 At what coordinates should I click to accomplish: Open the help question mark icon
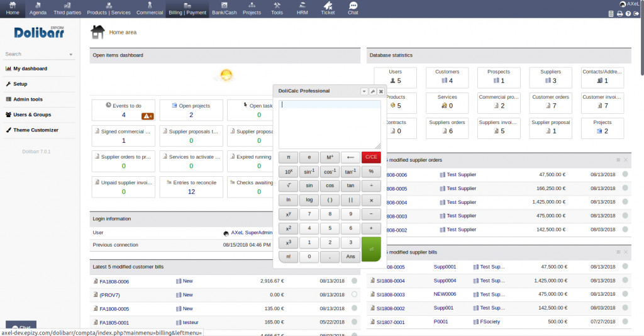pos(628,13)
